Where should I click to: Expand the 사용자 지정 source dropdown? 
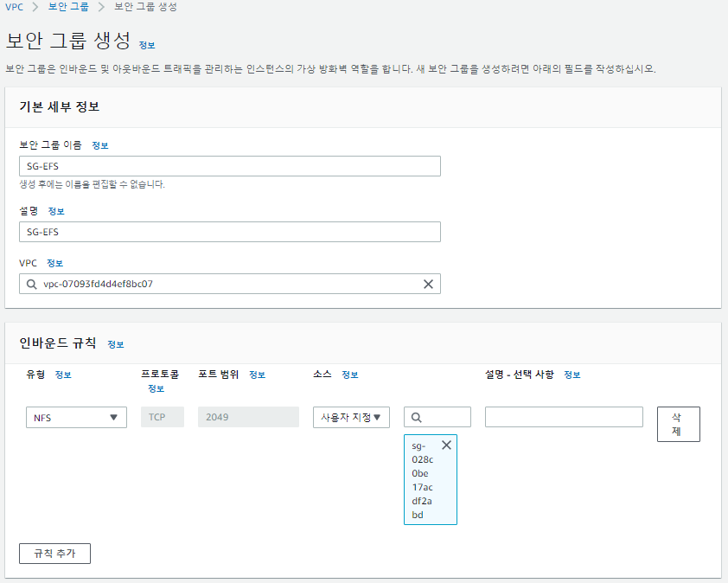click(x=351, y=418)
